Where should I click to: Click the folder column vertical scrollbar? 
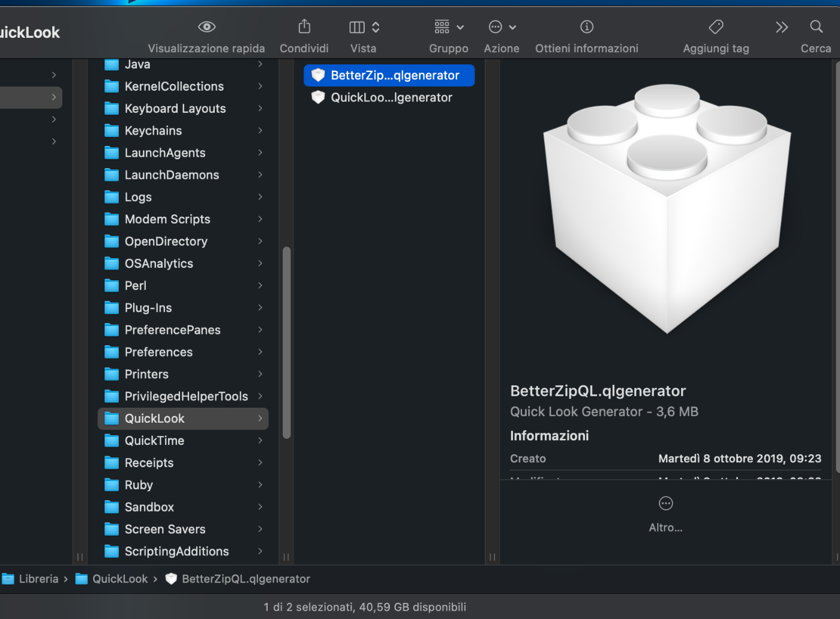(x=287, y=343)
